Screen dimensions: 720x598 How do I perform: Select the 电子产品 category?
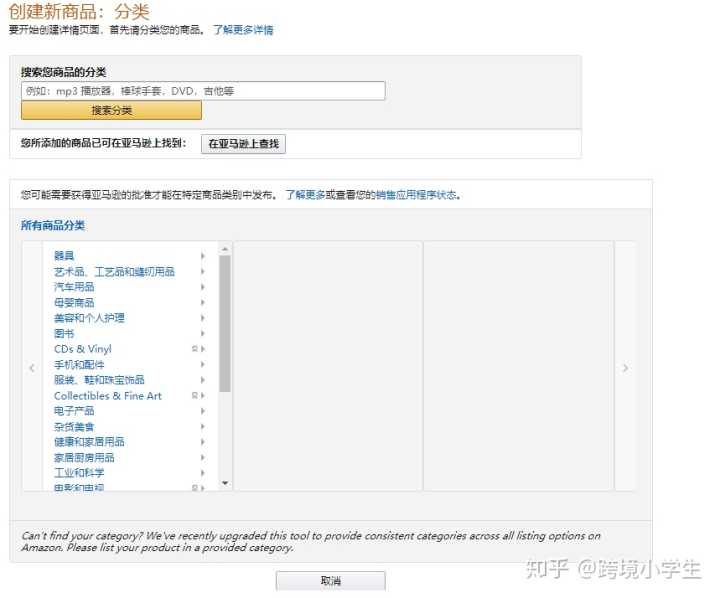[x=74, y=411]
